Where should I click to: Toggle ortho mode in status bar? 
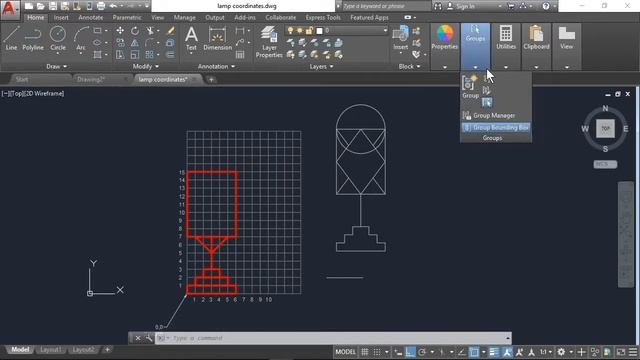[410, 352]
